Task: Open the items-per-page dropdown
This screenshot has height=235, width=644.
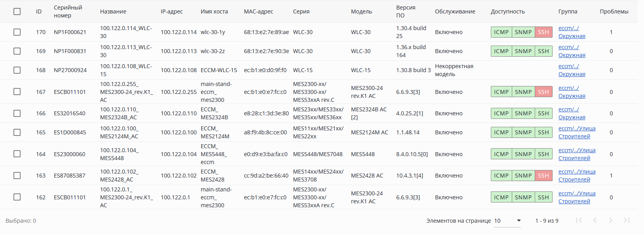Action: (507, 221)
